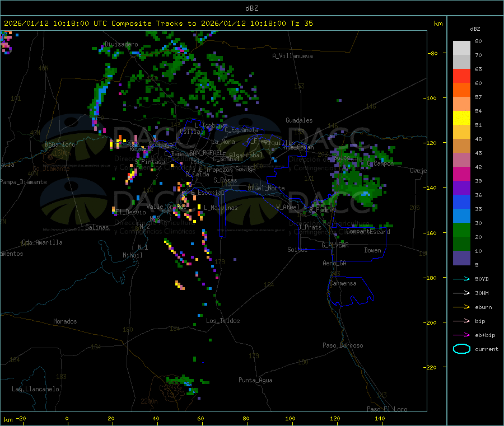Click the V_Atuel map label
504x426 pixels.
288,207
